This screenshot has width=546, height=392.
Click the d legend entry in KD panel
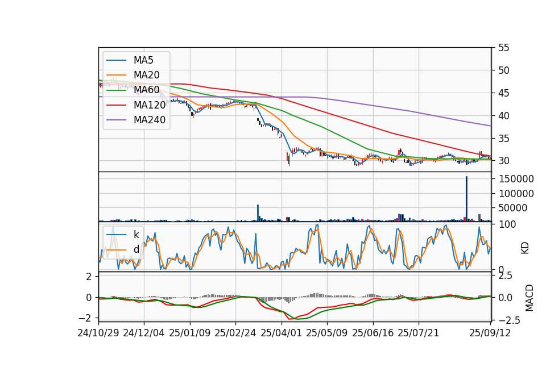[136, 249]
